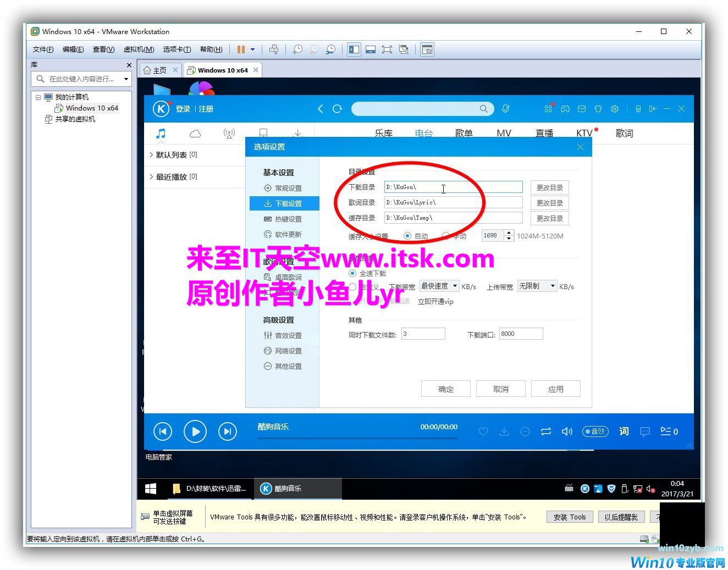Download the current song from player bar
Screen dimensions: 728x570
click(x=504, y=431)
